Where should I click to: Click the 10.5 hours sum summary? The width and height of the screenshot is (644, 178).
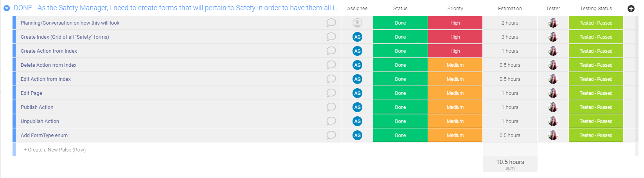click(510, 164)
